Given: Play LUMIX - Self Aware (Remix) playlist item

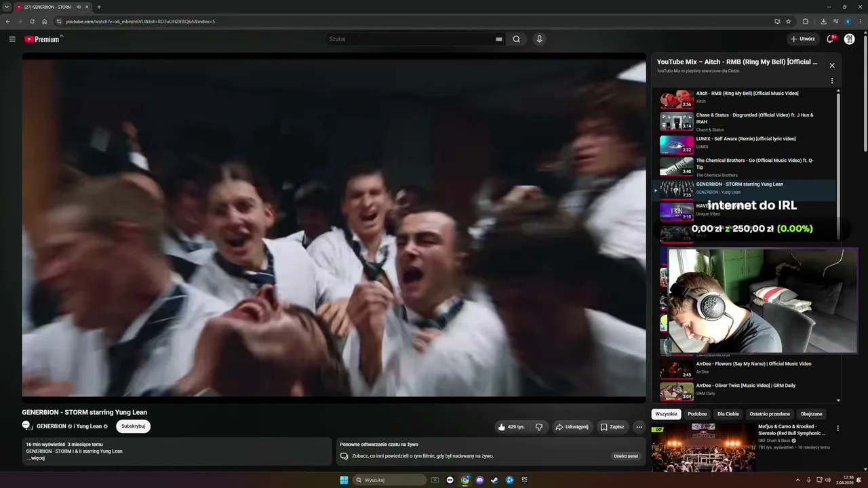Looking at the screenshot, I should (745, 145).
